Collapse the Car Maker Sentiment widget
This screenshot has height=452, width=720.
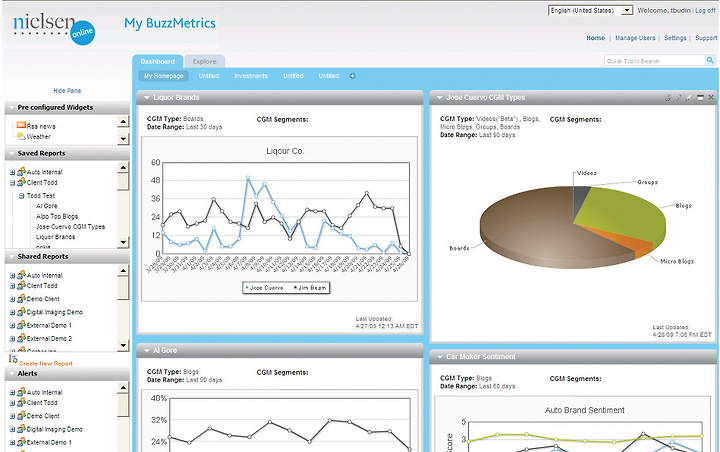439,357
